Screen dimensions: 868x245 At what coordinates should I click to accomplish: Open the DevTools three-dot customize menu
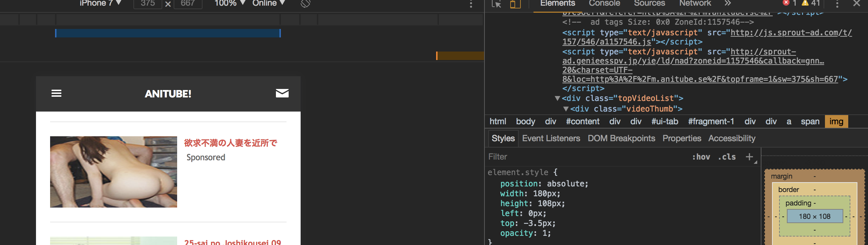(837, 4)
